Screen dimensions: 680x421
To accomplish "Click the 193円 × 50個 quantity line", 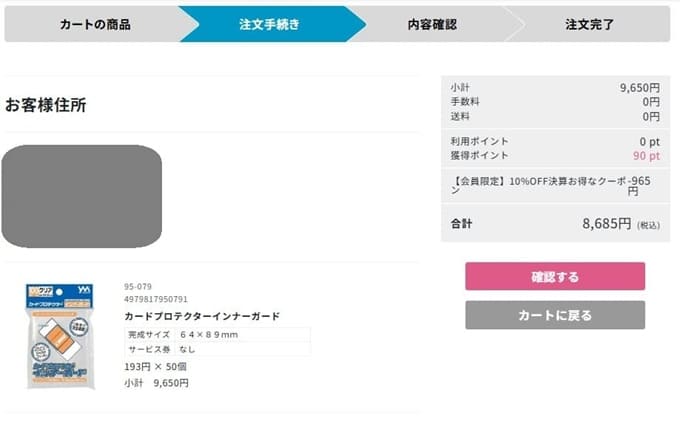I will pos(155,366).
